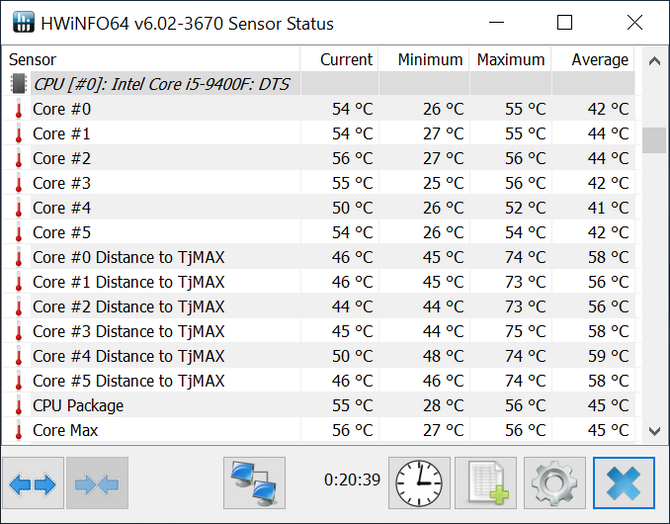Close sensor window with blue X button
Image resolution: width=670 pixels, height=524 pixels.
624,483
